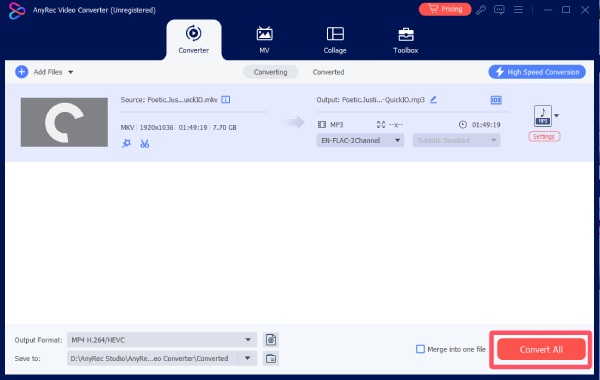Click the 7.70 GB file size text
Viewport: 600px width, 380px height.
(x=225, y=127)
